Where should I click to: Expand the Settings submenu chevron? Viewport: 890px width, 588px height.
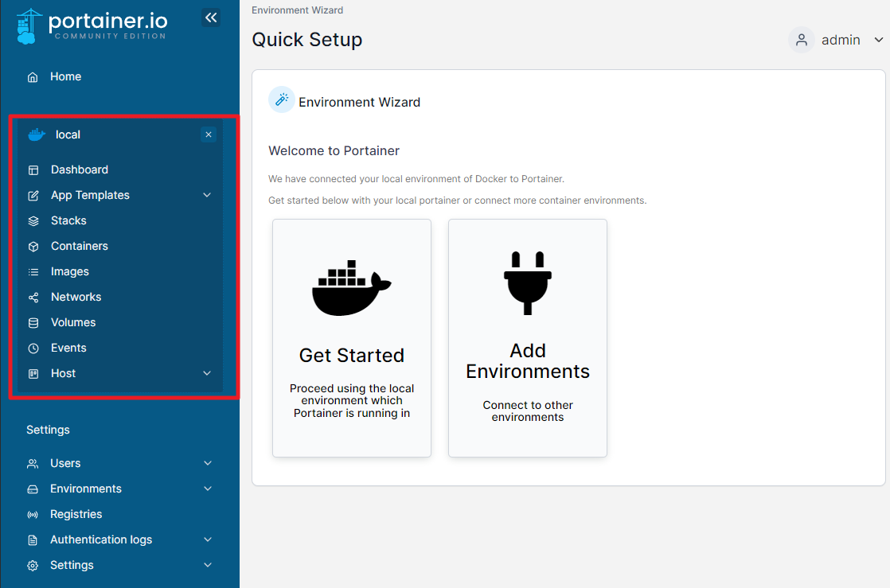point(208,566)
